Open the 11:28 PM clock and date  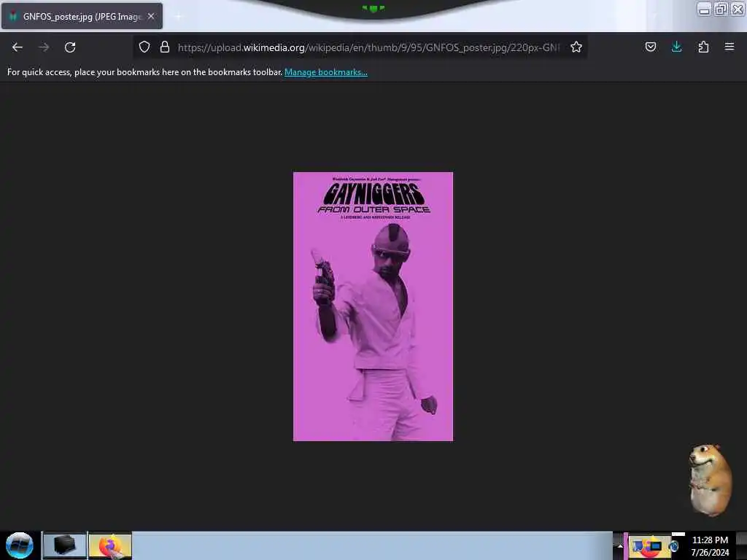point(710,546)
